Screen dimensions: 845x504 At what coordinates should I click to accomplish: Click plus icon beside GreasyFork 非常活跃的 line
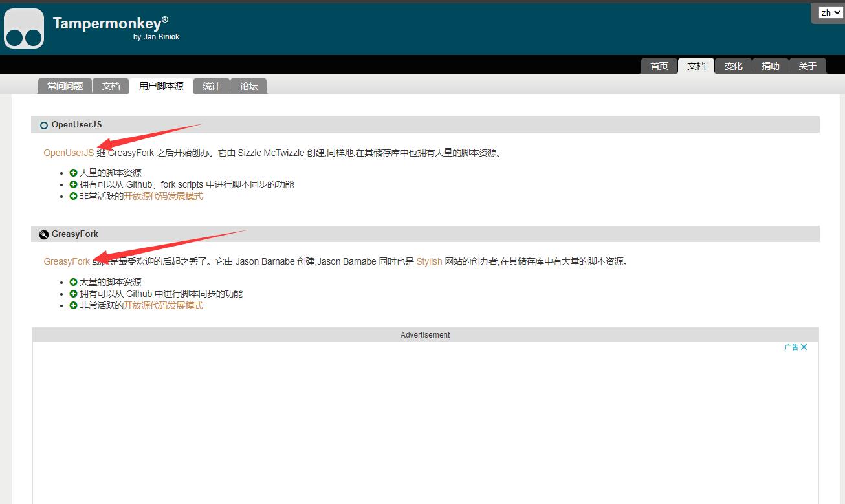coord(73,305)
